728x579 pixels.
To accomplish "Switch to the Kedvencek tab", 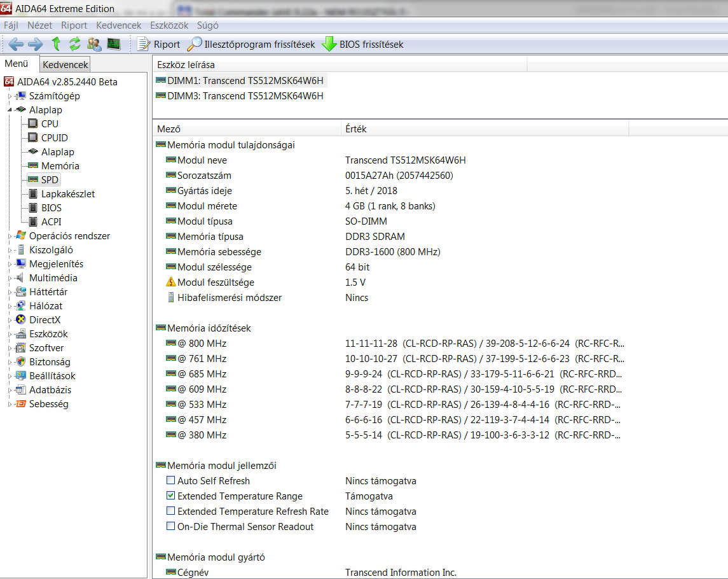I will coord(65,65).
